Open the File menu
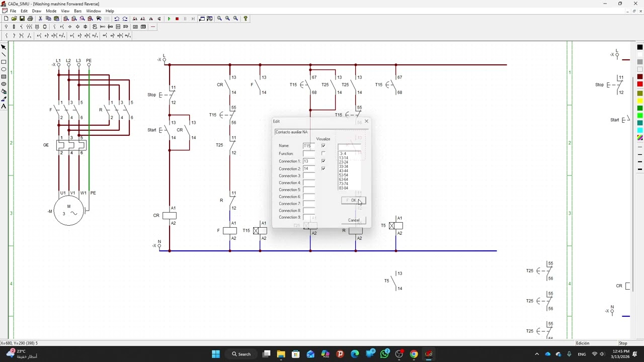The height and width of the screenshot is (362, 644). click(x=13, y=11)
